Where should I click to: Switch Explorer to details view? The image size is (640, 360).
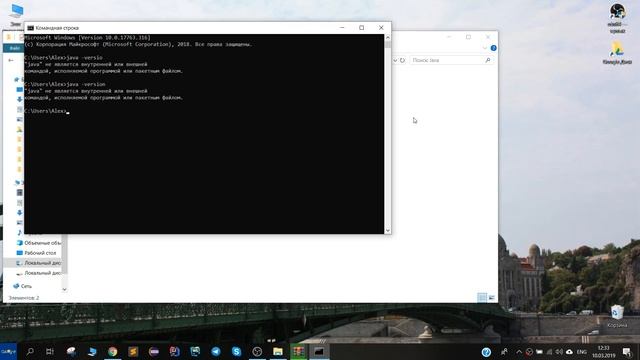(482, 298)
